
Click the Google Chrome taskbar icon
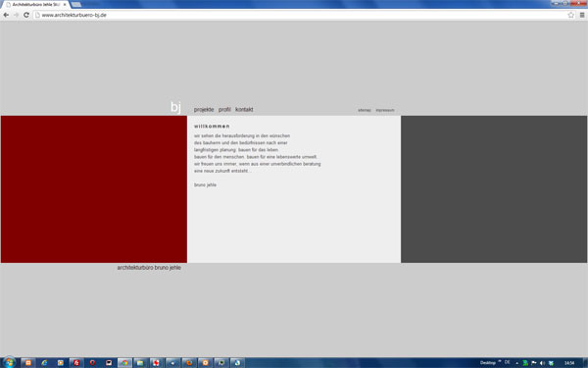[x=124, y=363]
